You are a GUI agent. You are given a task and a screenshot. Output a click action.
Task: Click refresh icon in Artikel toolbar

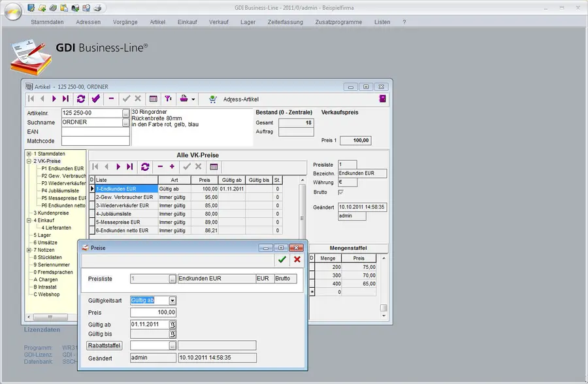[81, 99]
